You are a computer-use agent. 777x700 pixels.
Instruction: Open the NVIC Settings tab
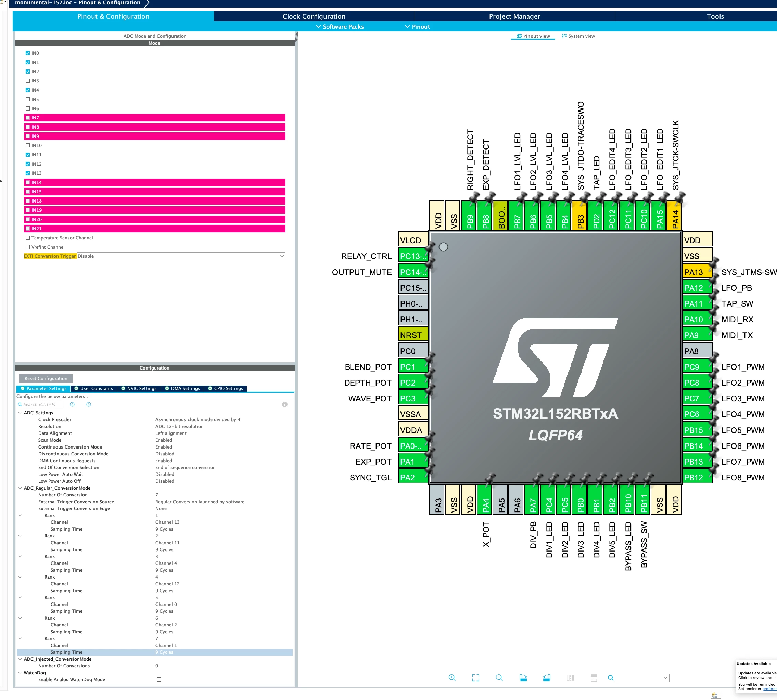[139, 388]
